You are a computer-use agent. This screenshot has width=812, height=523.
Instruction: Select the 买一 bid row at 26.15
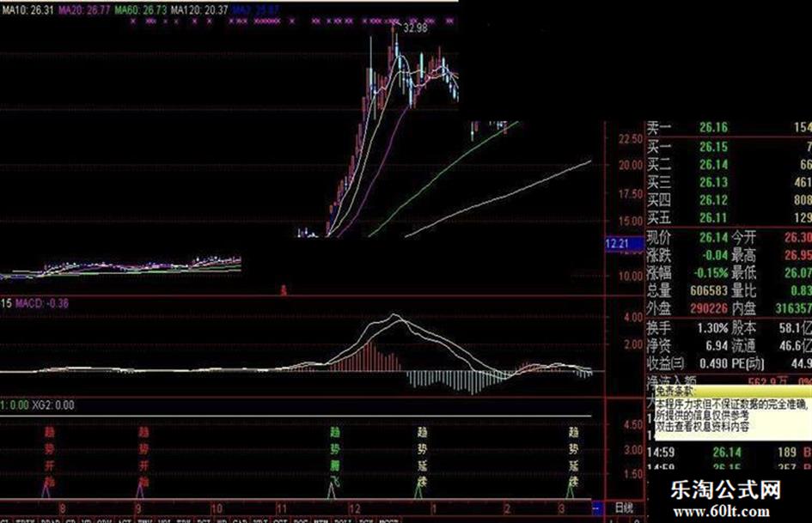tap(730, 147)
